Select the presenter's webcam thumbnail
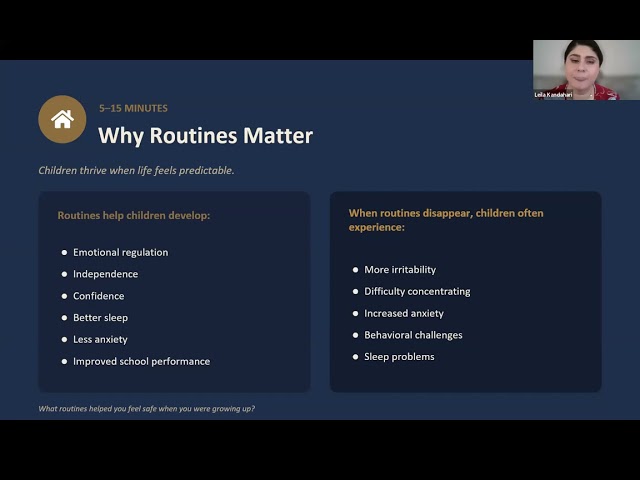640x480 pixels. click(x=586, y=70)
